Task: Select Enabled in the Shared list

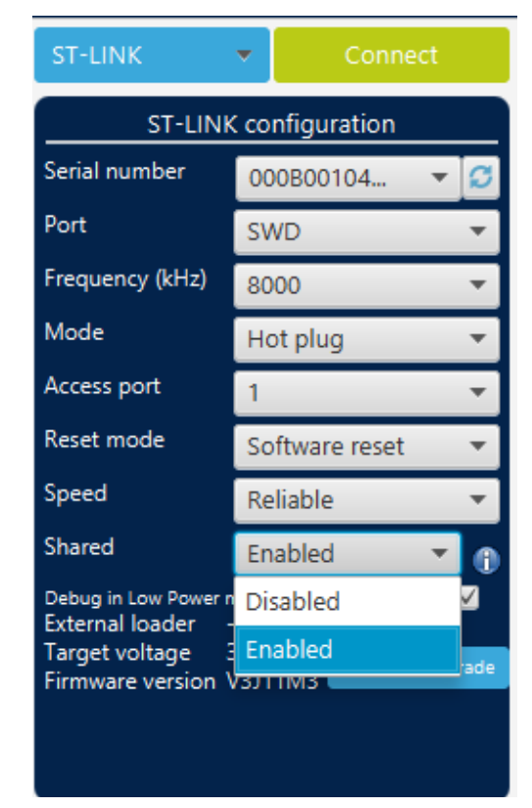Action: click(348, 649)
